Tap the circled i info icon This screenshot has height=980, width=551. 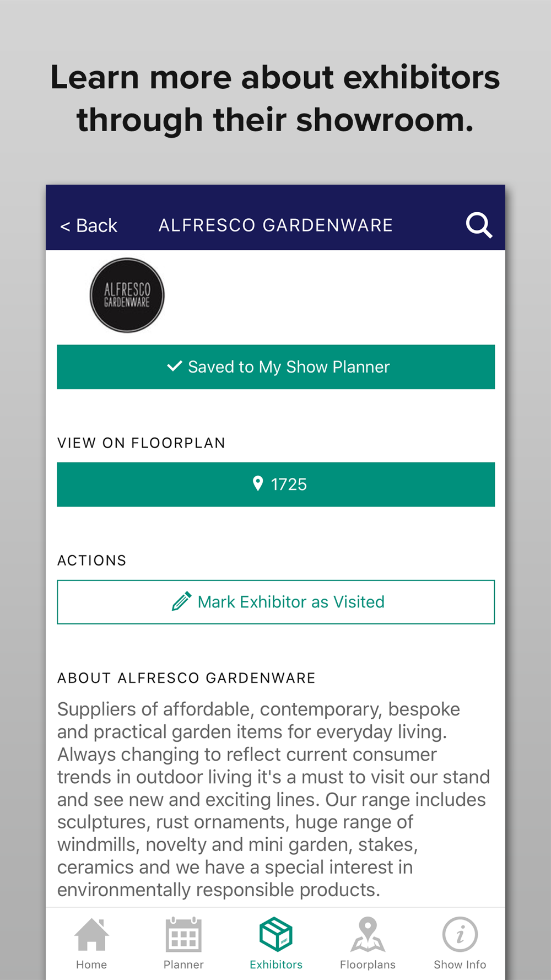[460, 934]
